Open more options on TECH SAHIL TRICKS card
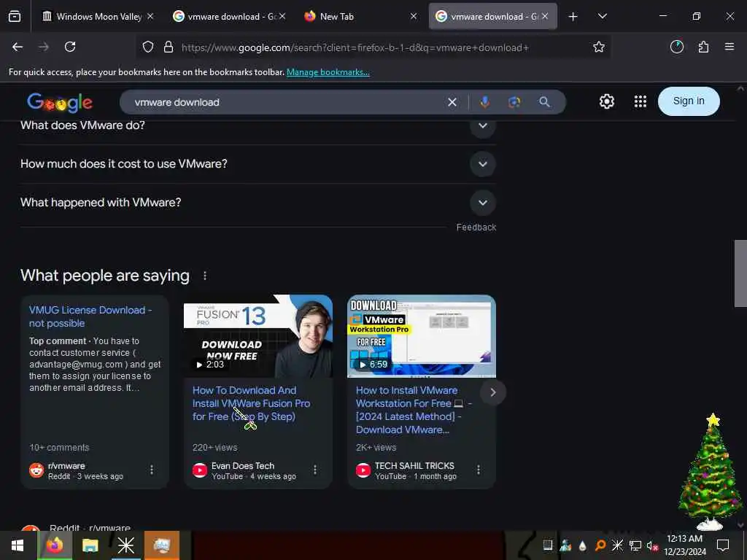The width and height of the screenshot is (747, 560). (479, 470)
